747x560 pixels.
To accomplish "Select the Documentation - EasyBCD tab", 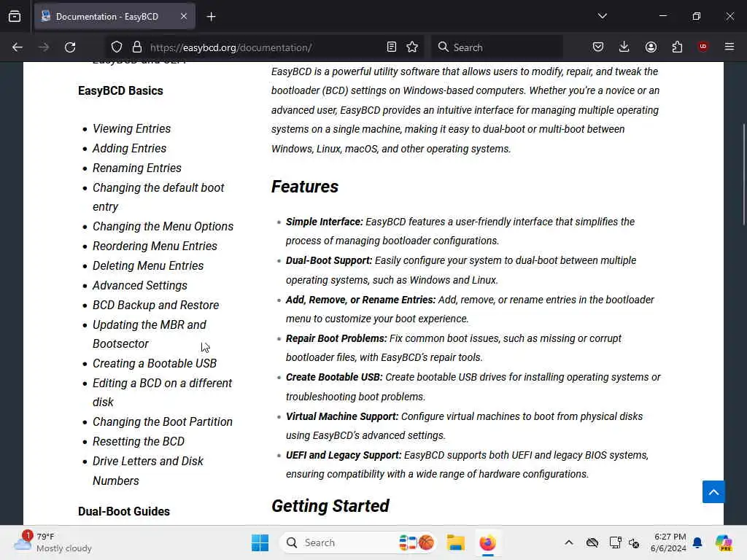I will point(115,17).
